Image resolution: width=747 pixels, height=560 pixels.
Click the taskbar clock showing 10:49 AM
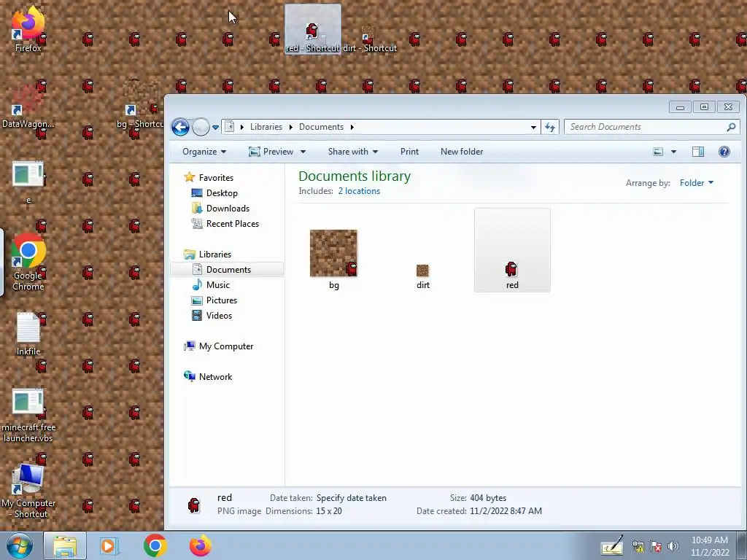(x=709, y=546)
